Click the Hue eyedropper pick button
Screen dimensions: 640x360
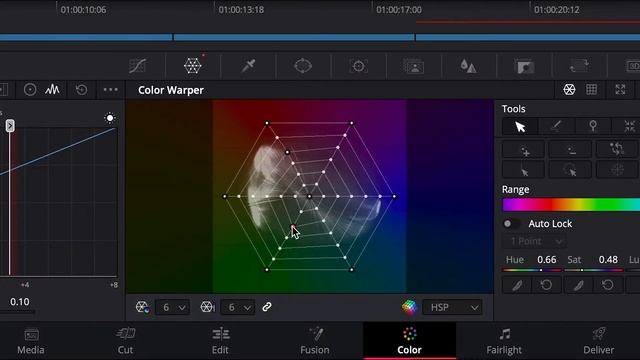pyautogui.click(x=517, y=285)
